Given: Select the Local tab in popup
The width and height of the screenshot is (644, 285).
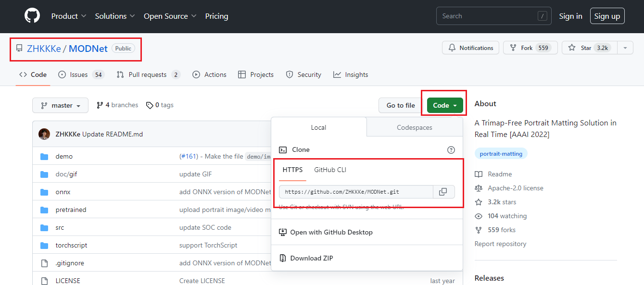Looking at the screenshot, I should (x=319, y=127).
